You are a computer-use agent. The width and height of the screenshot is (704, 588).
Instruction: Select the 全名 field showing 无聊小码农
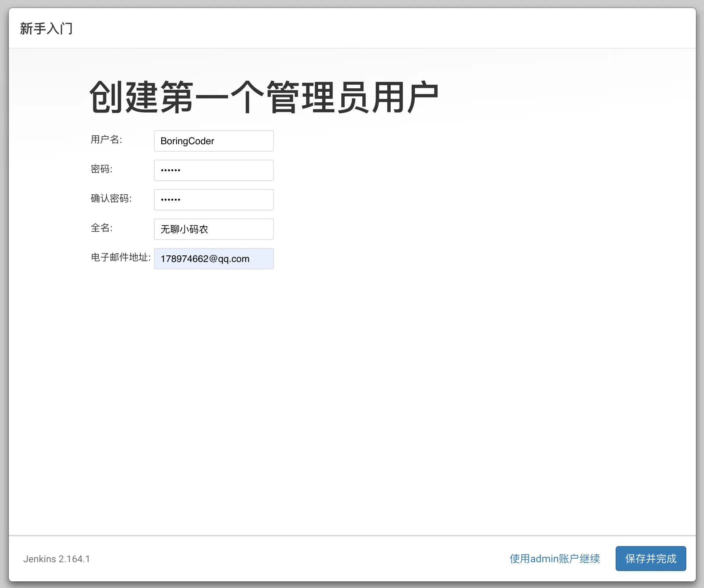coord(214,229)
